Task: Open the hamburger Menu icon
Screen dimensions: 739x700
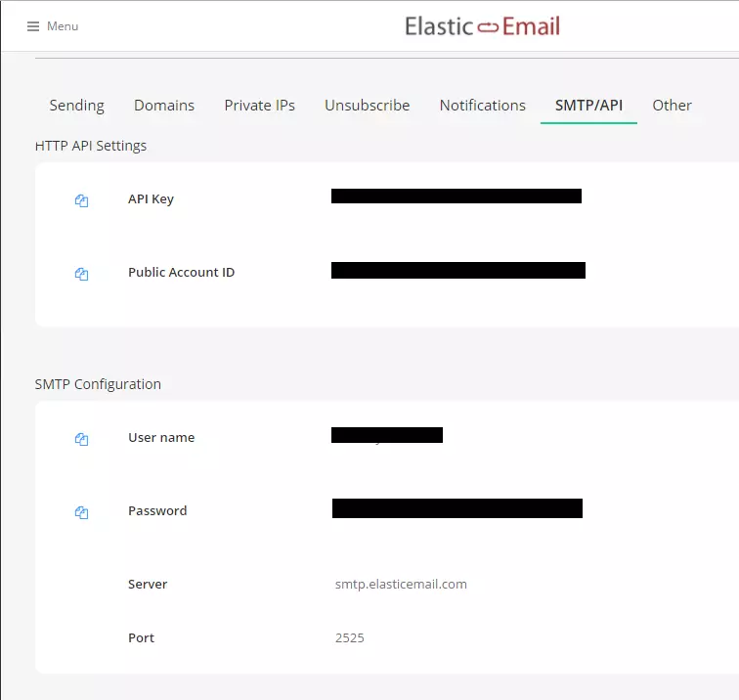Action: pos(33,26)
